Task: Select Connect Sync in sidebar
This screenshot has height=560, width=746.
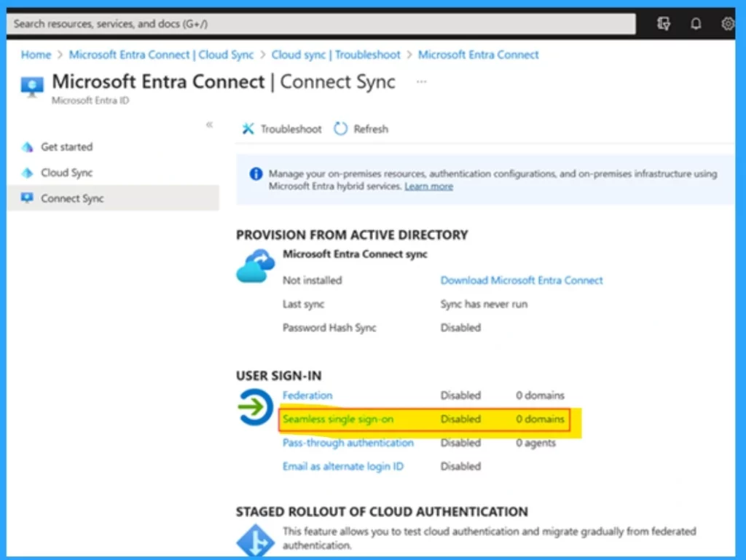Action: 113,198
